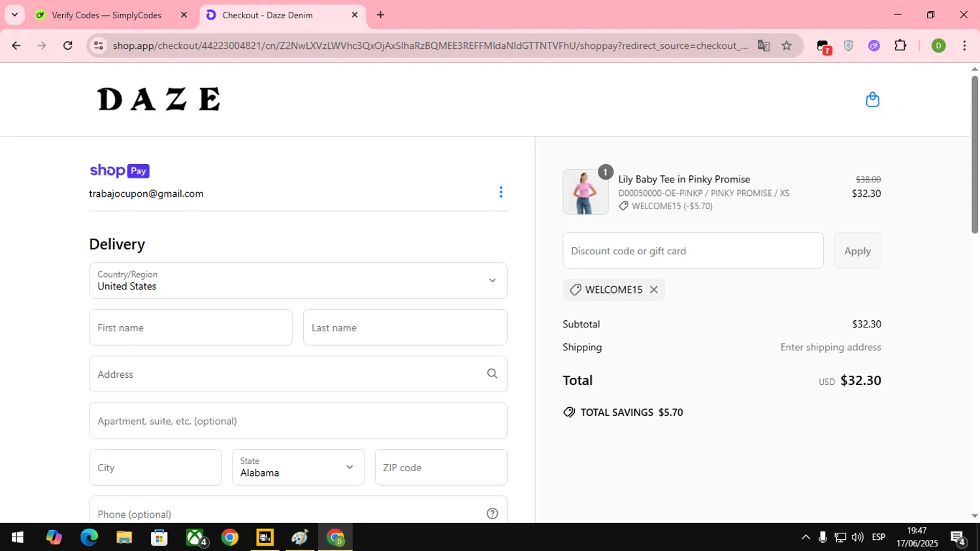
Task: Focus the Last name field
Action: pyautogui.click(x=405, y=327)
